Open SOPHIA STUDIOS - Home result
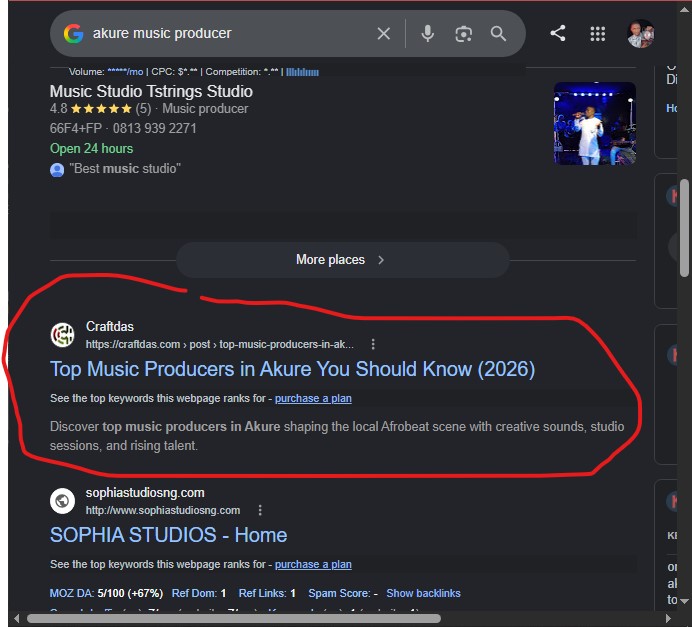 pos(169,535)
